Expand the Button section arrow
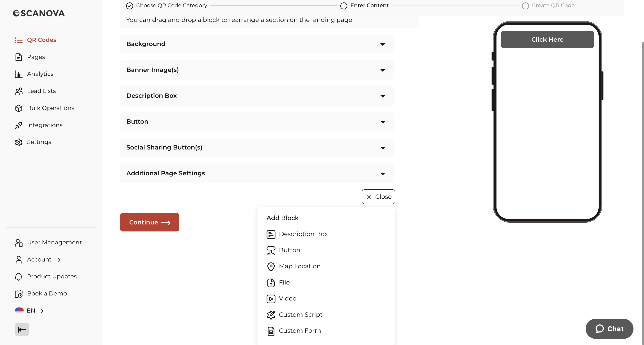The width and height of the screenshot is (644, 345). pyautogui.click(x=382, y=122)
